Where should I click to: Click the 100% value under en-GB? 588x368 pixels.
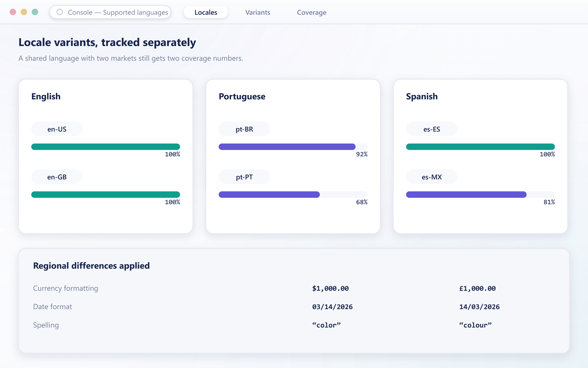click(172, 202)
